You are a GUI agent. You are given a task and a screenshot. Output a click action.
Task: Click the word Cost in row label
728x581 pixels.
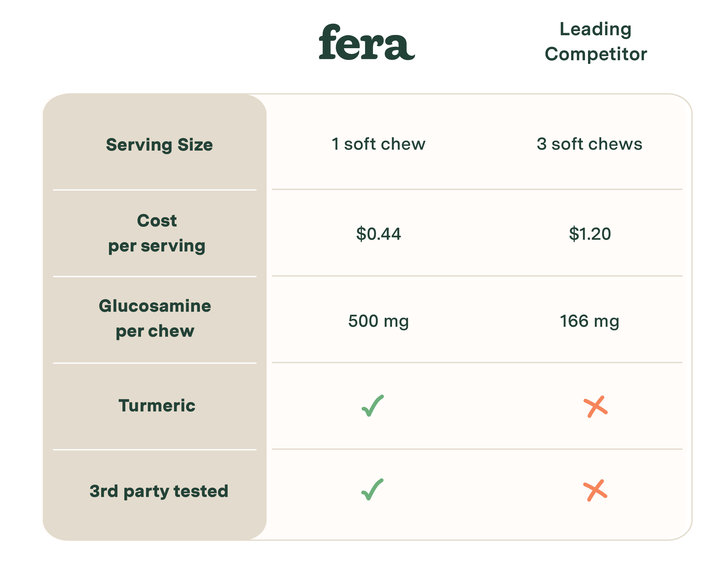pos(157,220)
